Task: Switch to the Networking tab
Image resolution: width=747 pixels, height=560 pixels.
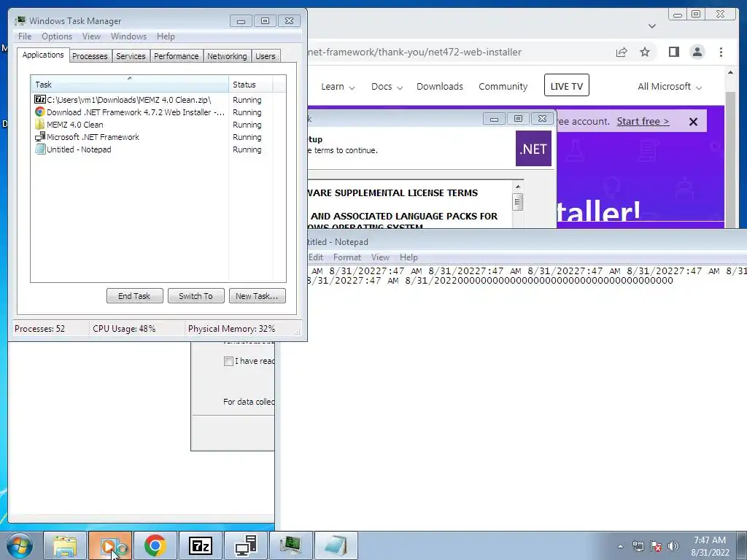Action: click(227, 56)
